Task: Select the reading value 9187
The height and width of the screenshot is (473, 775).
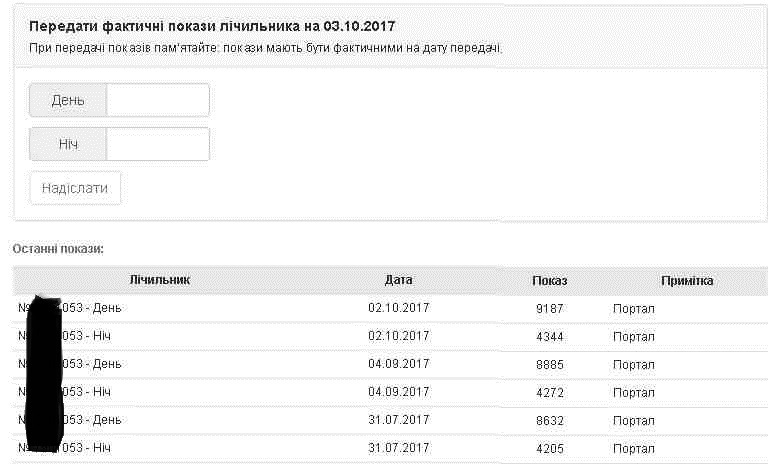Action: [550, 309]
